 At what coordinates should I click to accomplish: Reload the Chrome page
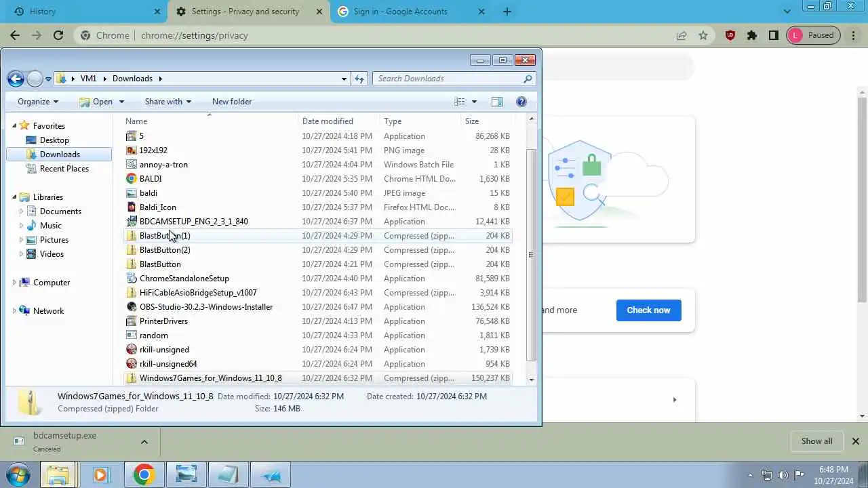[x=58, y=35]
